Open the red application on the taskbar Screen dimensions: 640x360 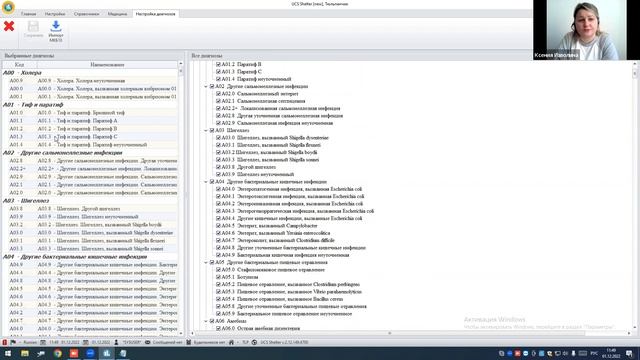(x=74, y=353)
